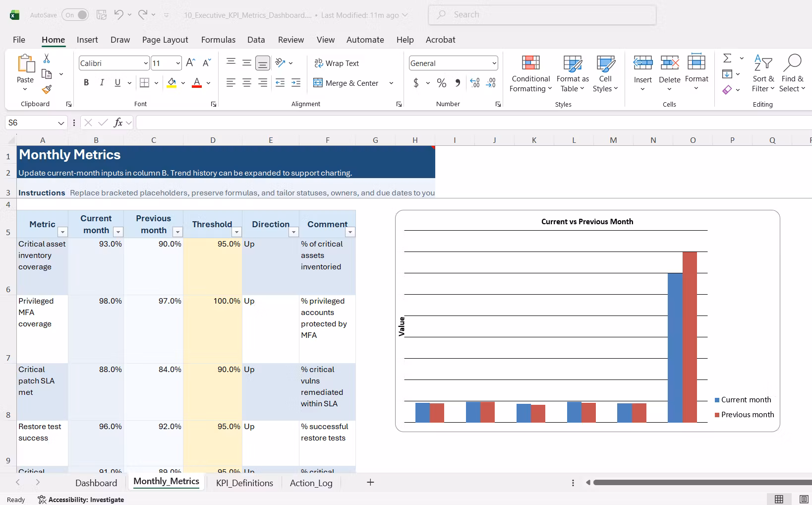Click Decrease Decimal icon

coord(491,83)
